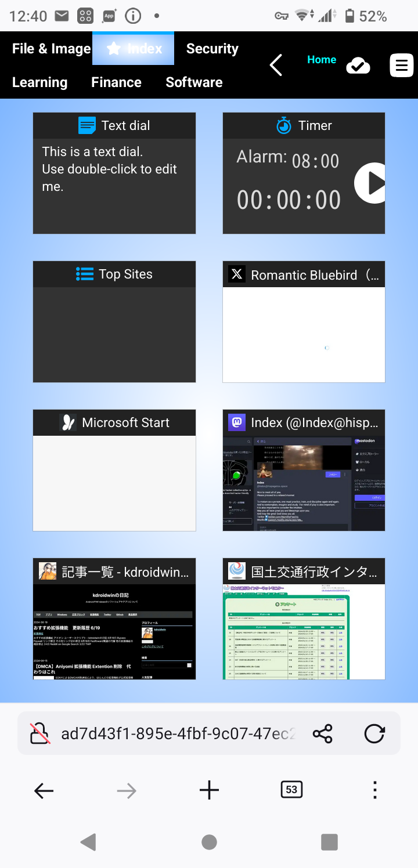Switch to the Security tab

[212, 49]
